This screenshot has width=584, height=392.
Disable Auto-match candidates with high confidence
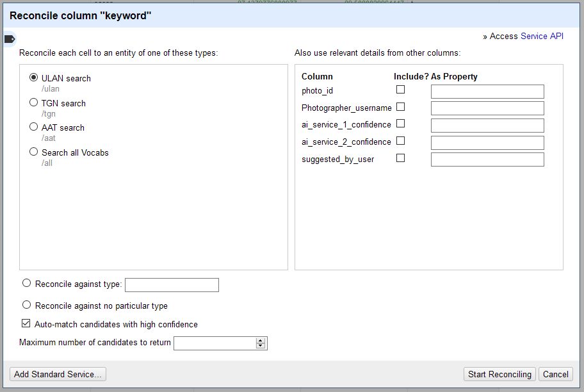pyautogui.click(x=26, y=323)
